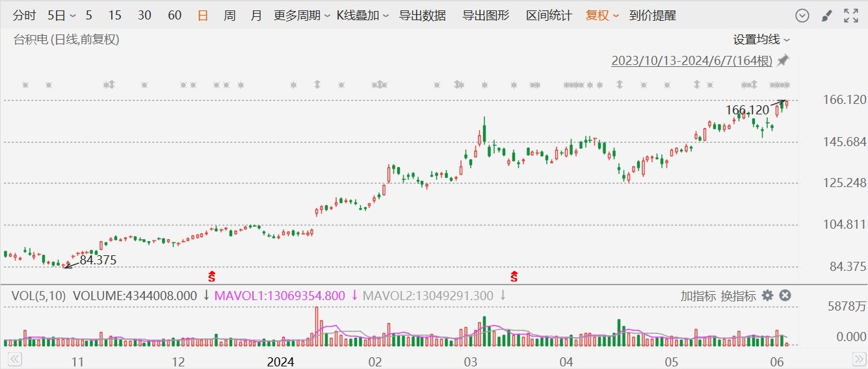Select the 日 daily K-line tab
The image size is (868, 369).
(203, 16)
